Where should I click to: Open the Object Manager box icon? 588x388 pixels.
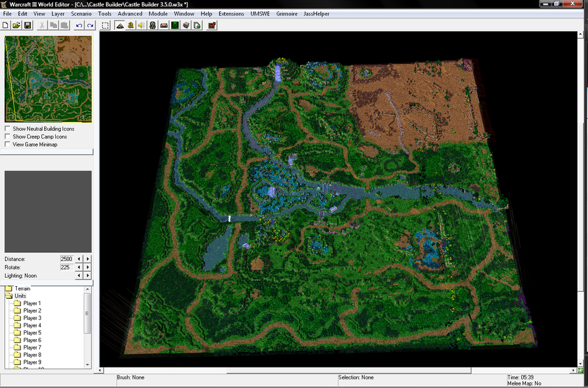tap(186, 25)
